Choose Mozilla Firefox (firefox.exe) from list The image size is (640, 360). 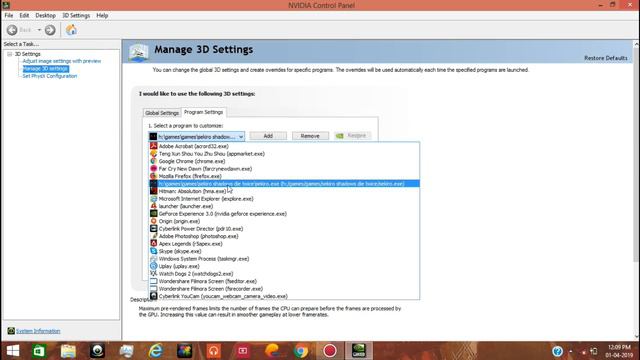tap(284, 176)
